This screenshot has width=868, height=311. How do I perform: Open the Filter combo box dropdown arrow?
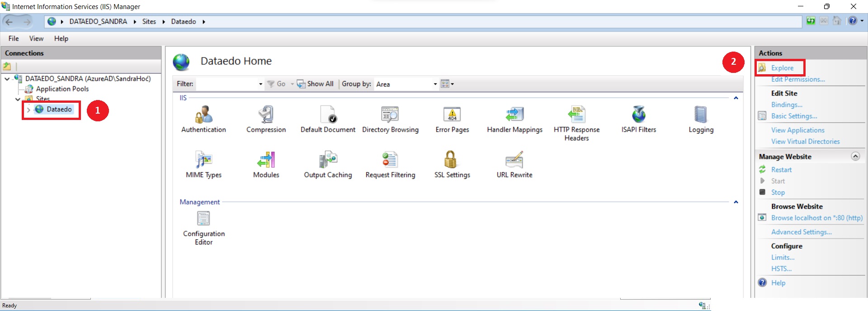[260, 84]
